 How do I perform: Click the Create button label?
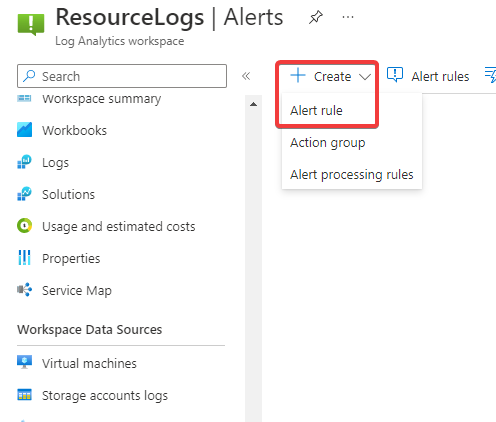tap(332, 77)
